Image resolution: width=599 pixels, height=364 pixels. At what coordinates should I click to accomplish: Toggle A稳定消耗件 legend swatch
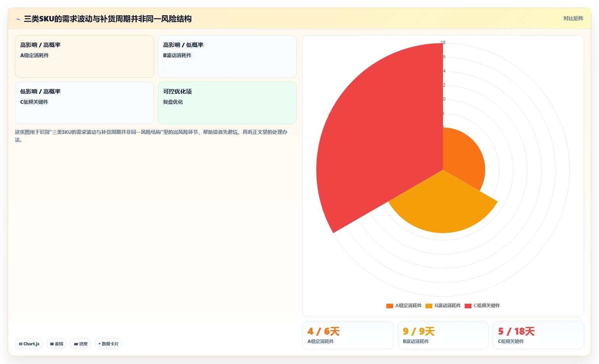coord(390,306)
